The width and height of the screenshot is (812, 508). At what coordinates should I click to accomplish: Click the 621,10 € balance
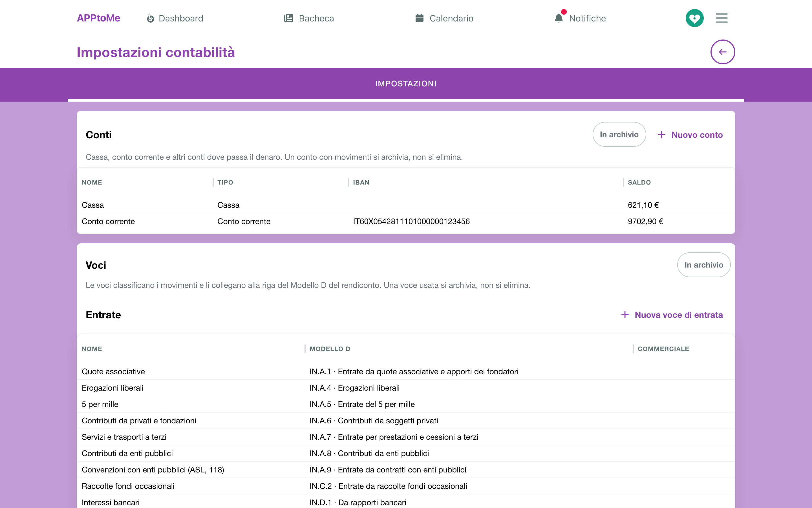(643, 205)
